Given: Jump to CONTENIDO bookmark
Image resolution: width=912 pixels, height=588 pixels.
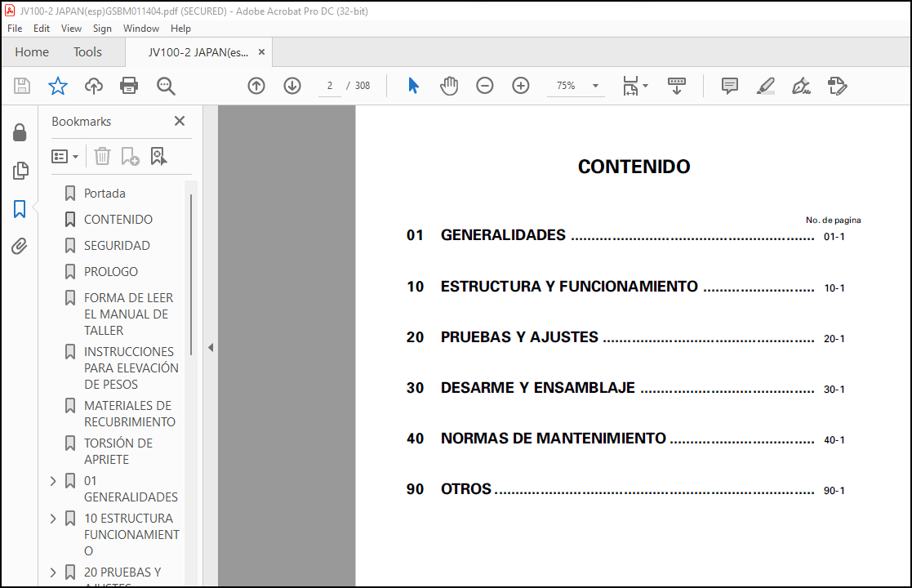Looking at the screenshot, I should tap(118, 219).
